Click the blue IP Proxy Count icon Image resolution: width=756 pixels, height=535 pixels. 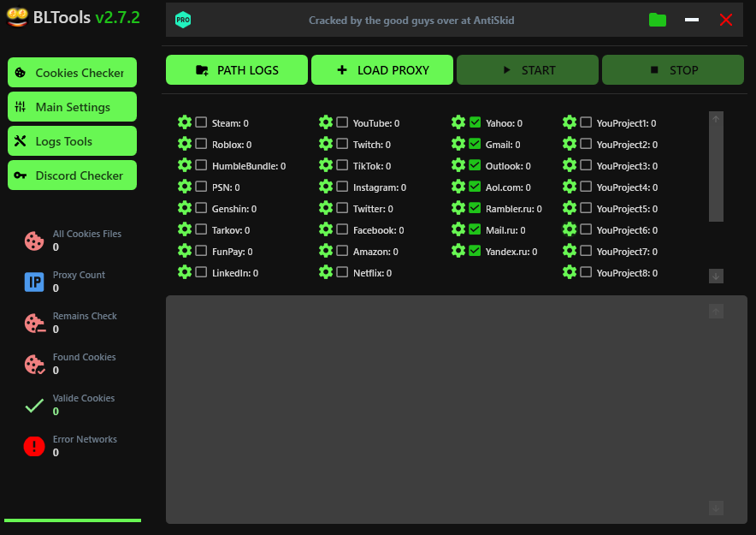(34, 282)
